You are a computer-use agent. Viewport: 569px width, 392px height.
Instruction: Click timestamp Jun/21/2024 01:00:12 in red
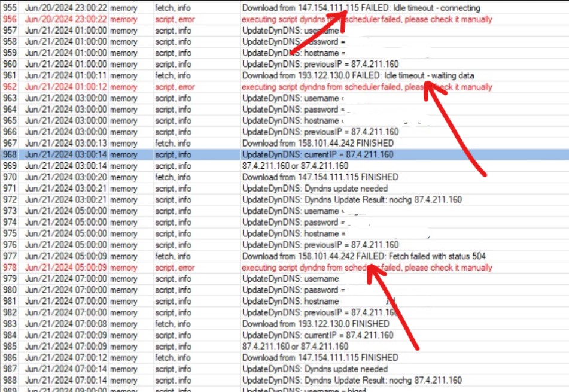click(66, 87)
